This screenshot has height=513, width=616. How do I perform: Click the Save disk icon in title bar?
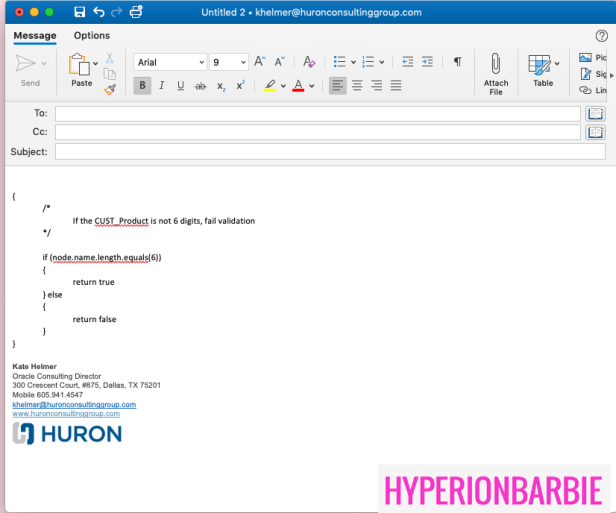point(79,12)
